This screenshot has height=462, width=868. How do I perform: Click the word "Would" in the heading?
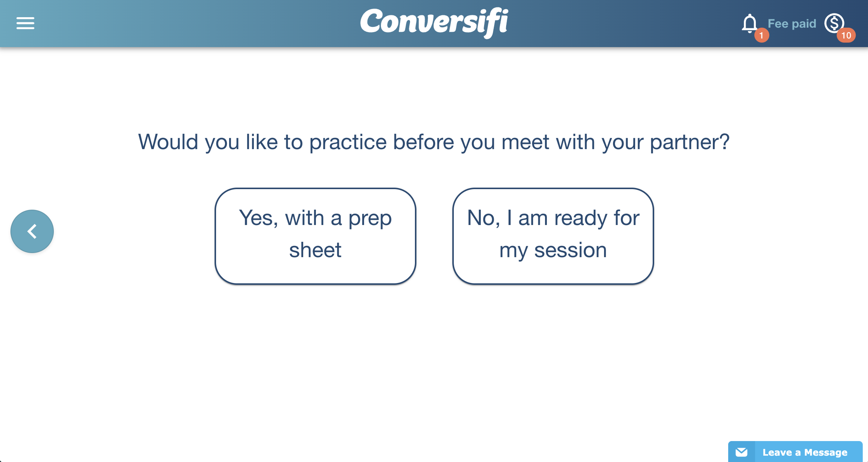click(168, 142)
